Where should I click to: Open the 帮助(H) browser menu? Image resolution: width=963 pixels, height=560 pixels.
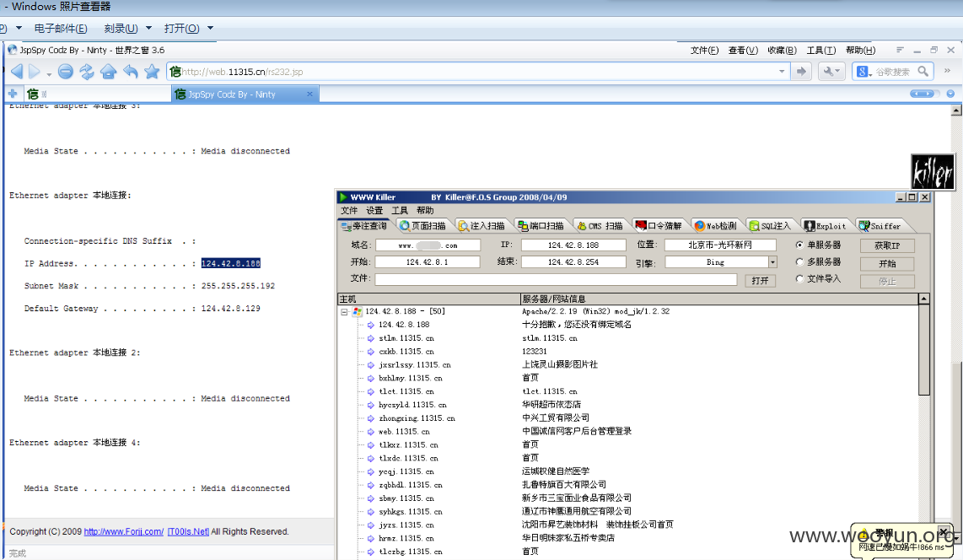(860, 51)
